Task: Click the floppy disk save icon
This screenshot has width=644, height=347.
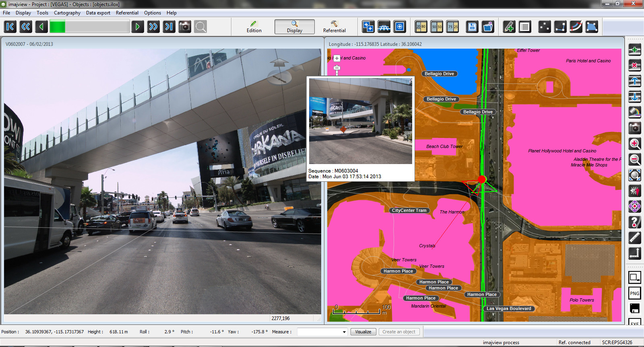Action: tap(472, 27)
